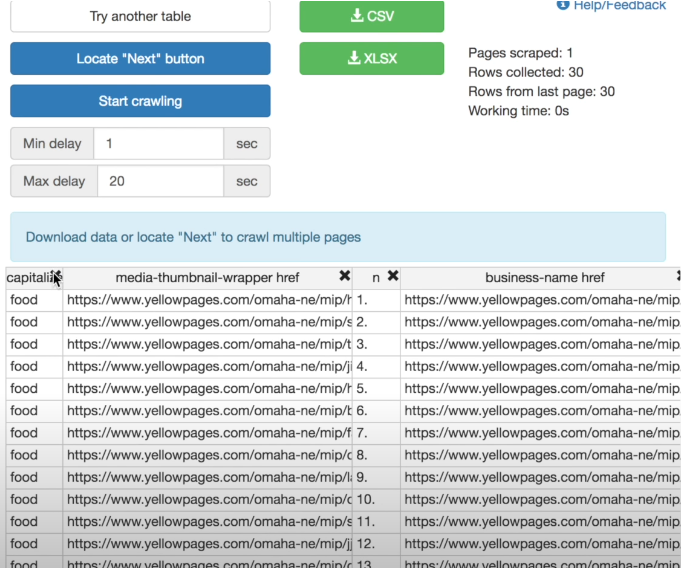The height and width of the screenshot is (568, 681).
Task: Click the n column header
Action: (376, 278)
